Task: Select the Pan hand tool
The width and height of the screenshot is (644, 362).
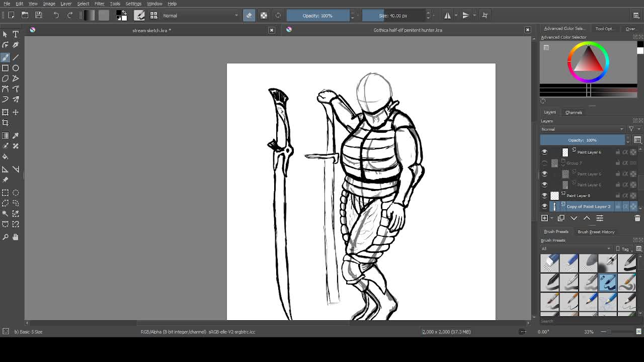Action: click(x=16, y=237)
